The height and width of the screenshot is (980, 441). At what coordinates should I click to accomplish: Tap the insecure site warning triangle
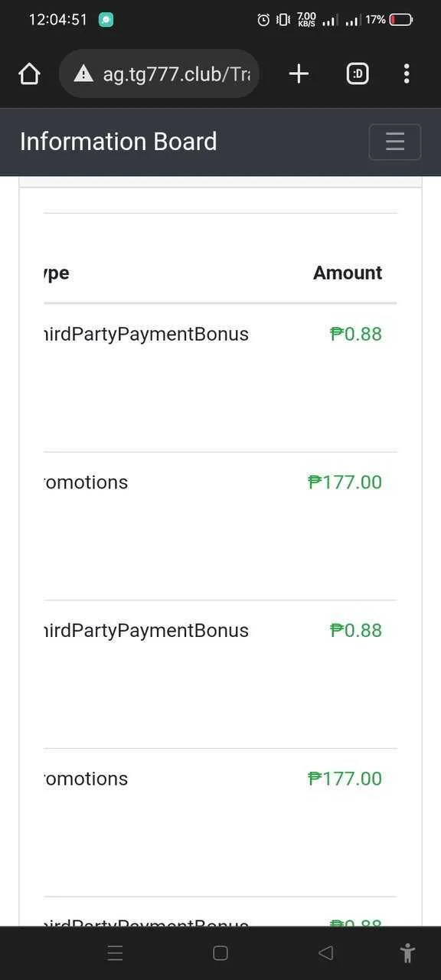(x=83, y=73)
